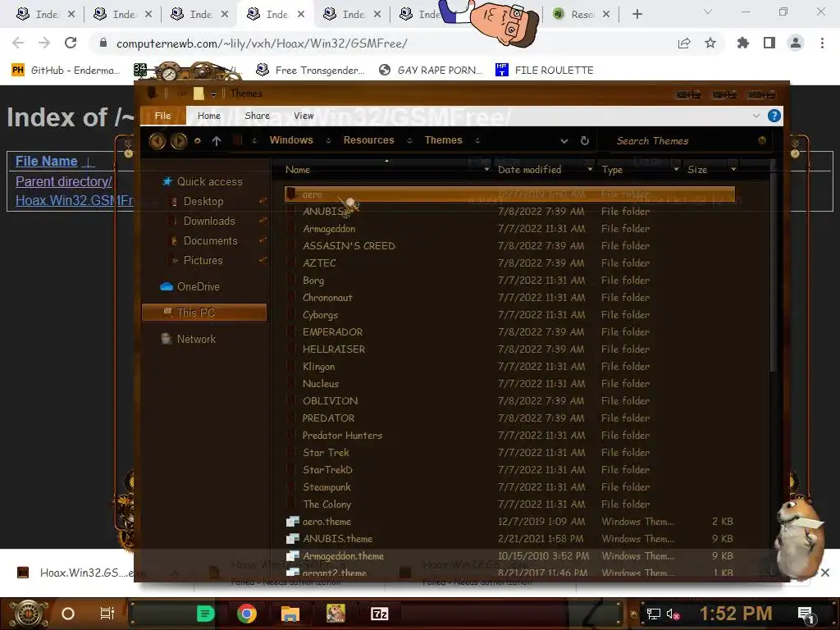This screenshot has width=840, height=630.
Task: Open Chrome extensions puzzle icon
Action: coord(742,43)
